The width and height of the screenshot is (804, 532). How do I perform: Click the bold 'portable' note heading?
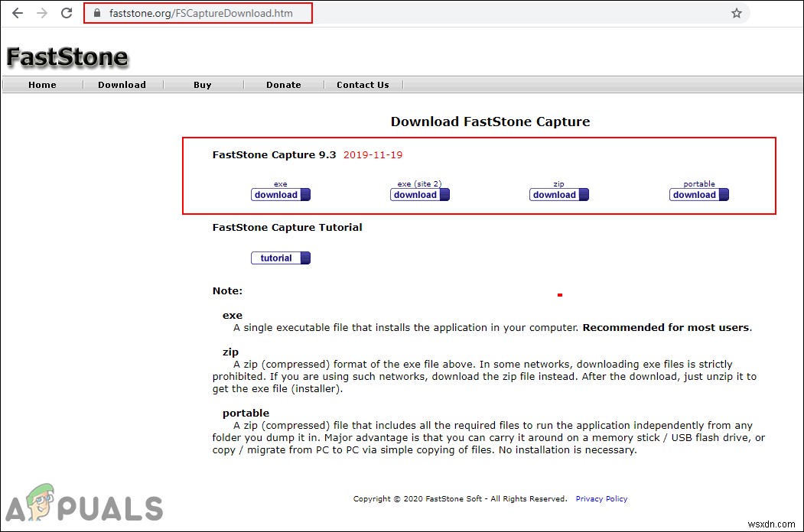pyautogui.click(x=246, y=413)
